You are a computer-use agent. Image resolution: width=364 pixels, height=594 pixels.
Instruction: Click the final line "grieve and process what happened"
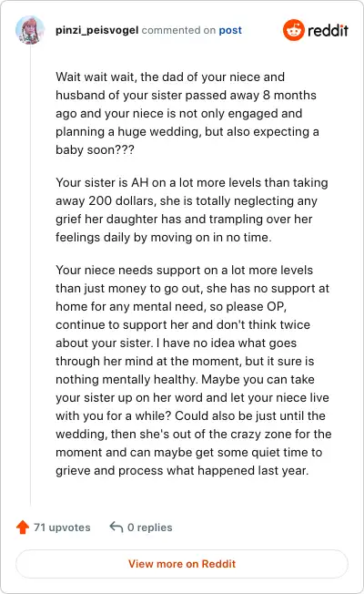[x=182, y=470]
